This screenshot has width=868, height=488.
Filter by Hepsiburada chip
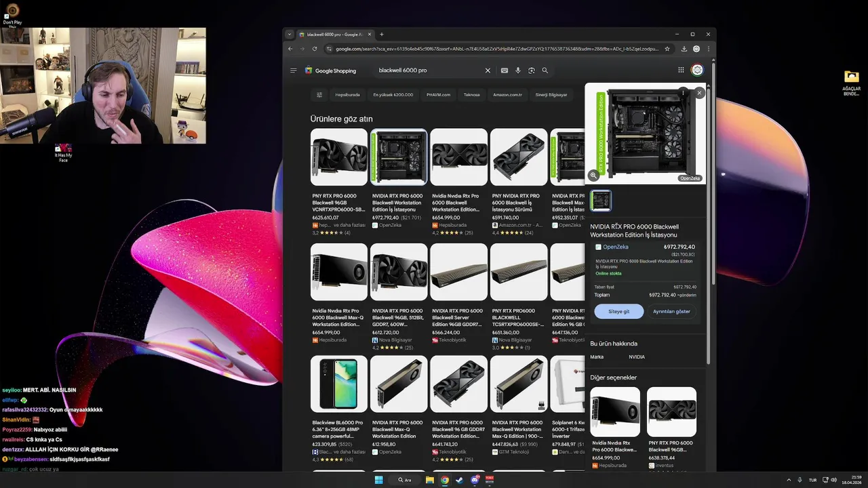point(347,95)
